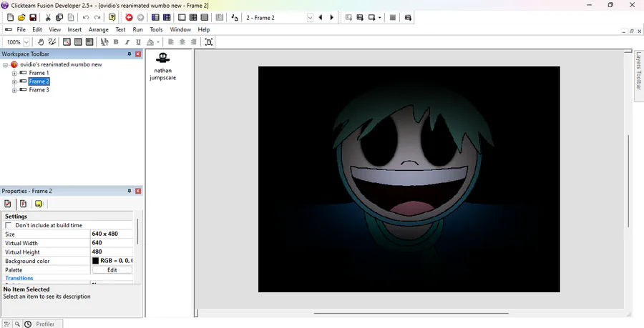This screenshot has width=644, height=328.
Task: Open the Storyboard Editor icon
Action: 155,18
